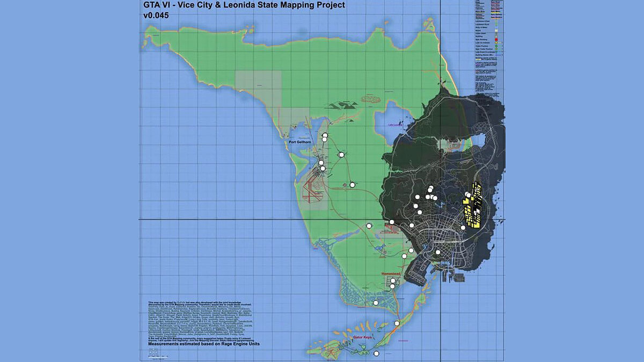Select the white marker on the coast southwest of Homestead
Screen dimensions: 644x362
click(x=376, y=303)
